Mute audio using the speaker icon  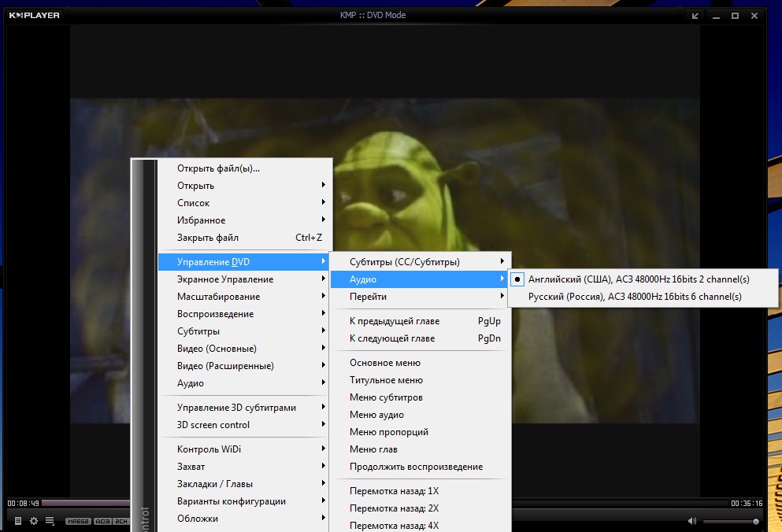point(691,521)
